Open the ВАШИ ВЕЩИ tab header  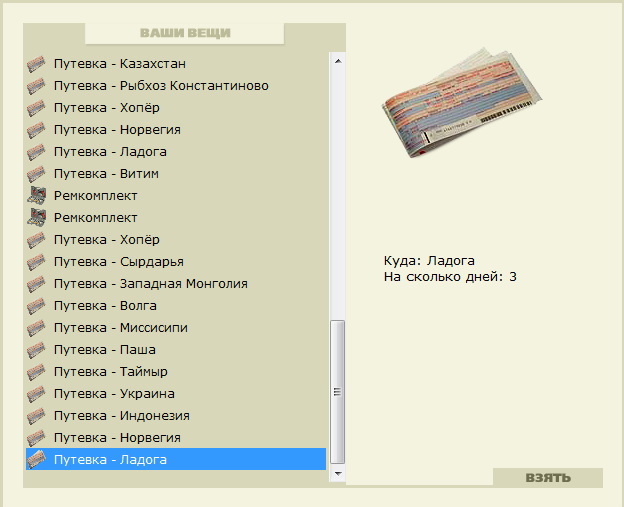click(185, 33)
